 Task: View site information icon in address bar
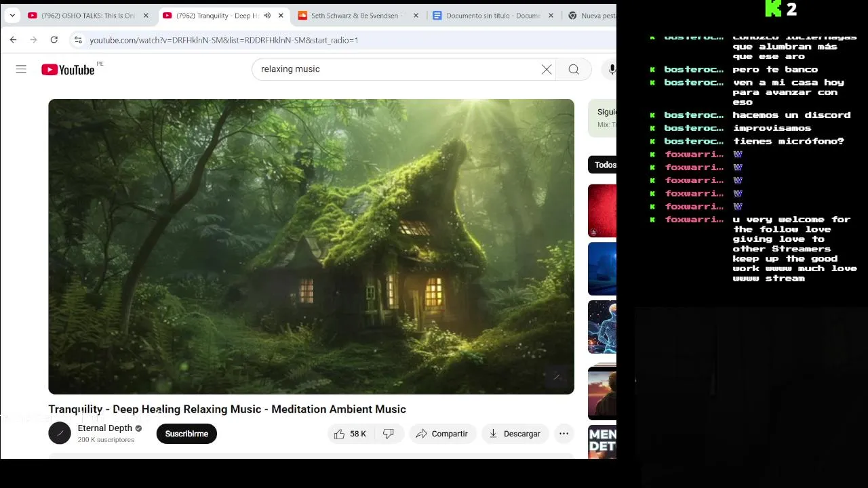[x=78, y=40]
